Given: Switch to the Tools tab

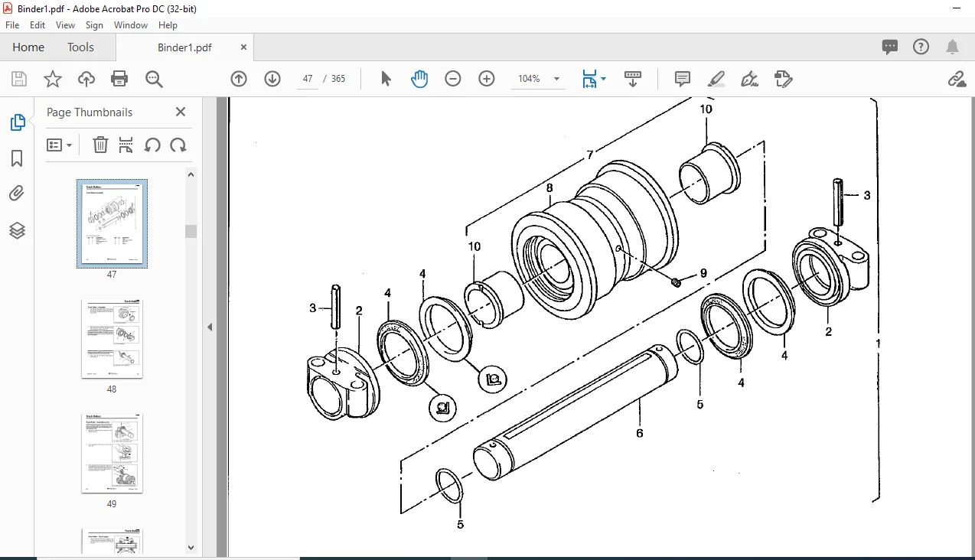Looking at the screenshot, I should [x=80, y=47].
